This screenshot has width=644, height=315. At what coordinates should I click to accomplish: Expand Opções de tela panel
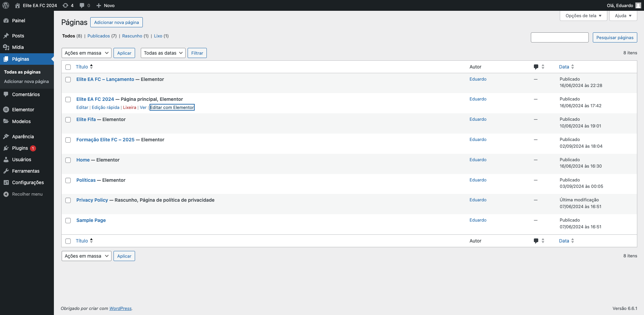pos(583,16)
